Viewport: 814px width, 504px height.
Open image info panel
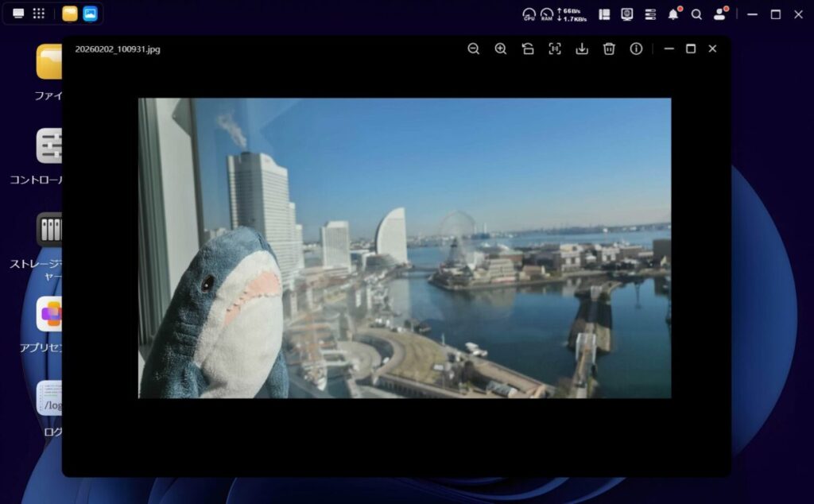pyautogui.click(x=636, y=48)
